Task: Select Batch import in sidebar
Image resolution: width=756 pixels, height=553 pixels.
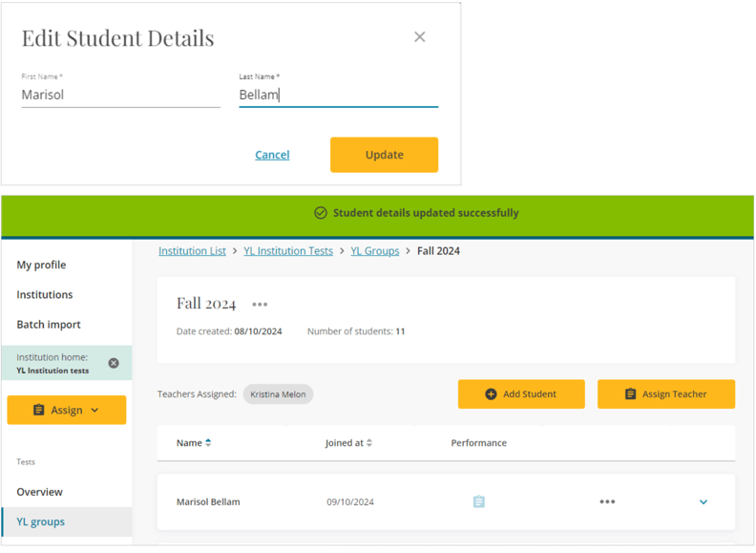Action: [49, 324]
